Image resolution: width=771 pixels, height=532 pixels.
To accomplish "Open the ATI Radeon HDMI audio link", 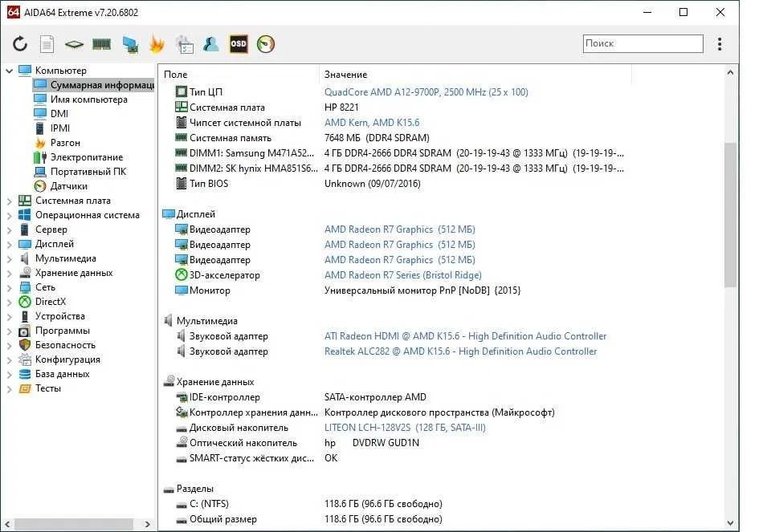I will click(465, 336).
